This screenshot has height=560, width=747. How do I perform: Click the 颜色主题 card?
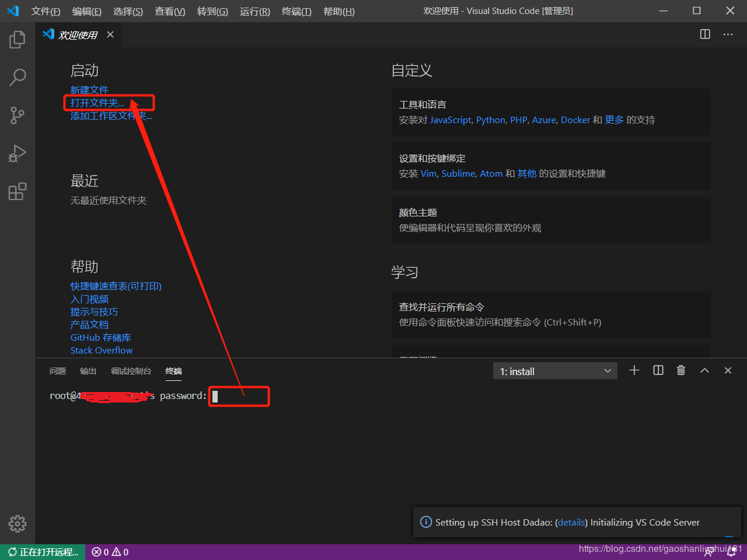click(x=551, y=220)
